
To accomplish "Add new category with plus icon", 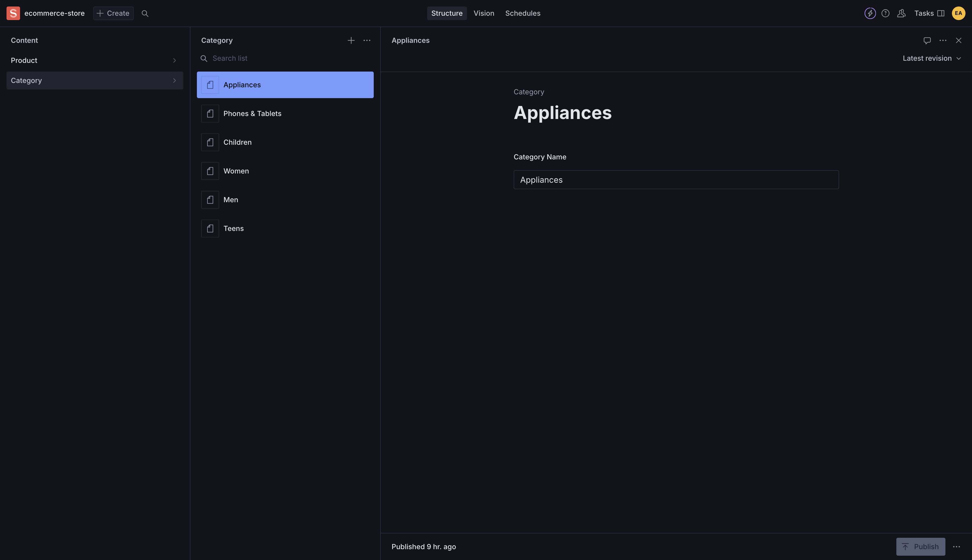I will [351, 40].
